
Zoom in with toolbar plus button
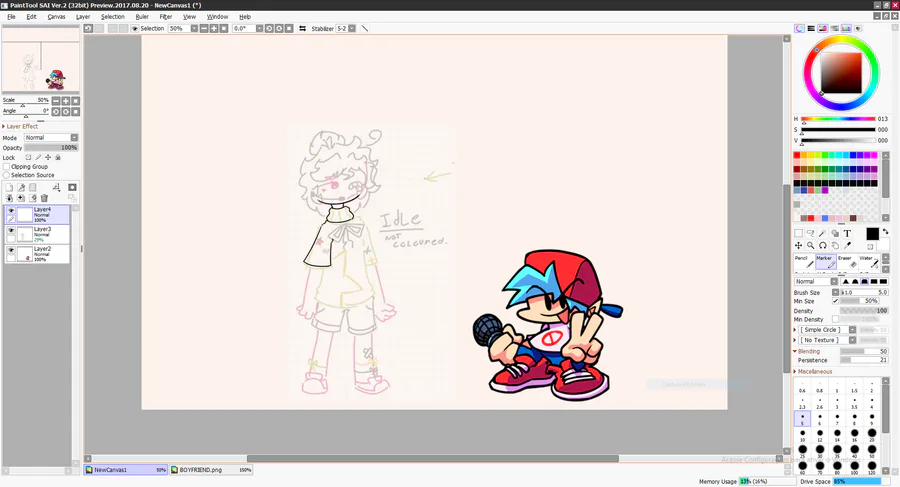[214, 28]
